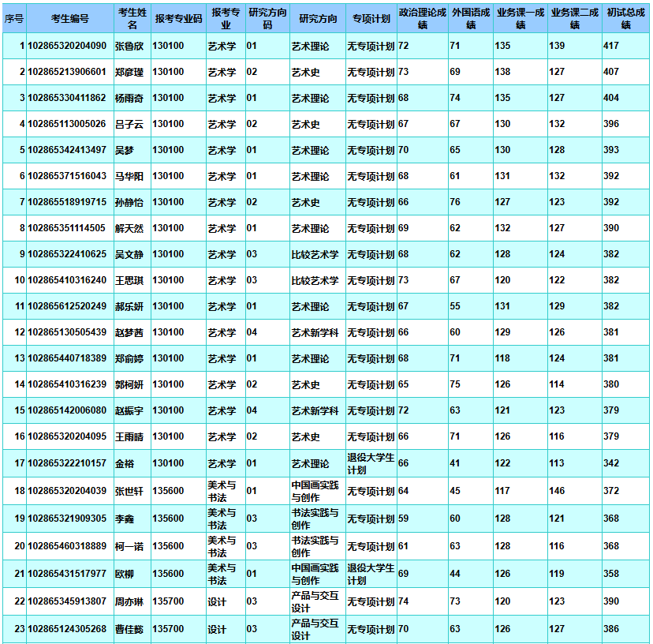The image size is (653, 644).
Task: Select the 考生姓名 column header
Action: tap(132, 19)
